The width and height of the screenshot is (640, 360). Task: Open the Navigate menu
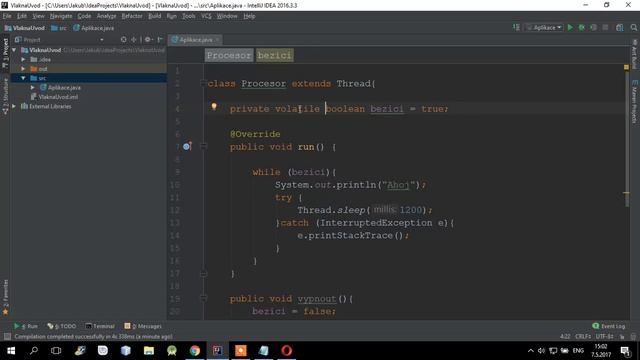click(61, 16)
